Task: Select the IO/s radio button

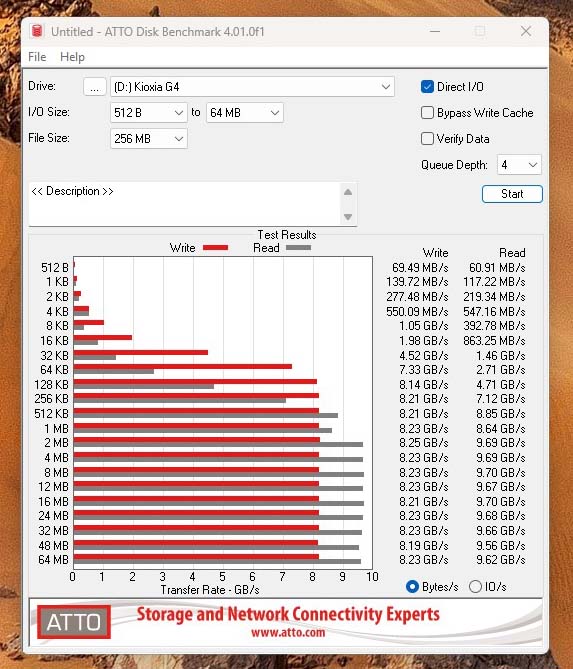Action: coord(475,587)
